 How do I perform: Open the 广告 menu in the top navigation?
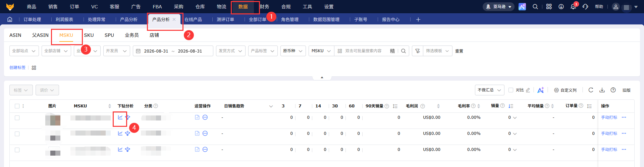point(136,7)
